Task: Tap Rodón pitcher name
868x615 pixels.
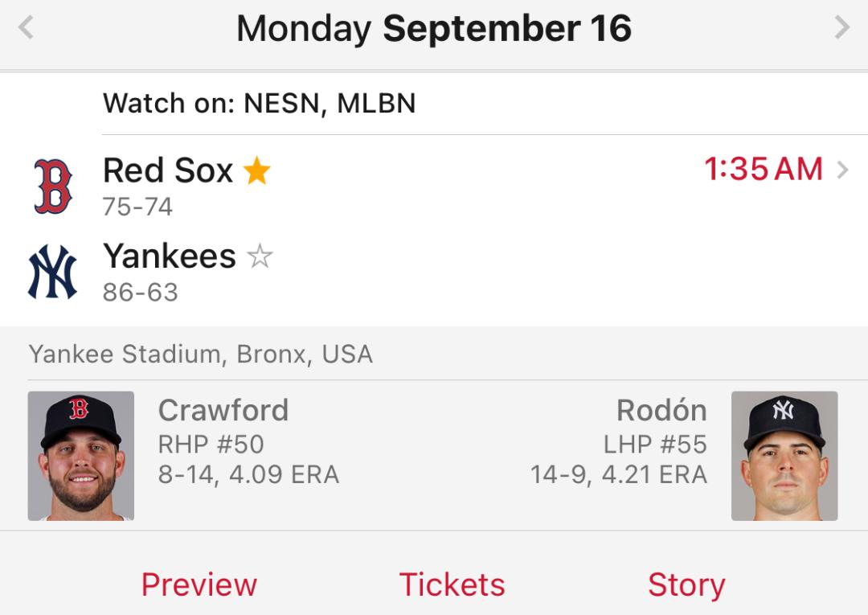Action: [661, 410]
